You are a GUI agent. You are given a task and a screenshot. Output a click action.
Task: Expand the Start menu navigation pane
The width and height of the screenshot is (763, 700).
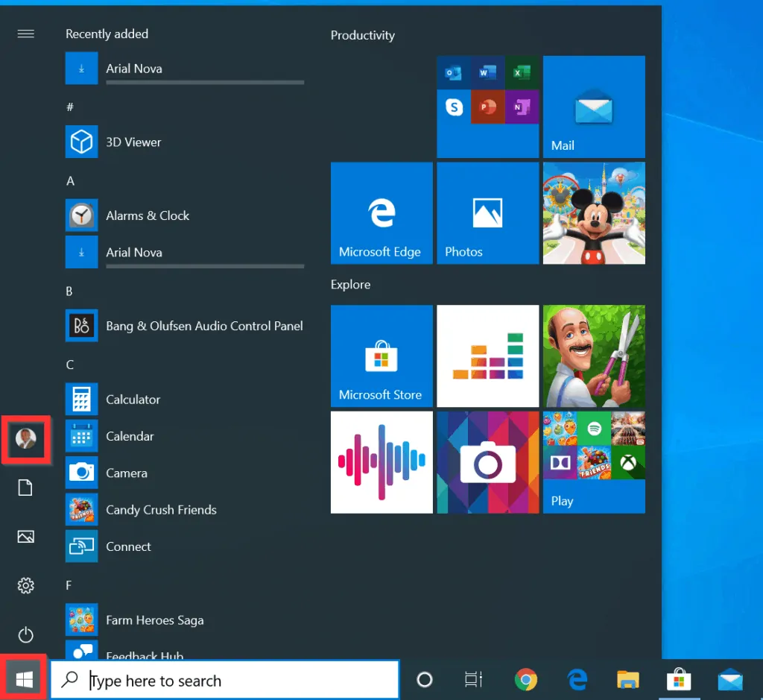[25, 34]
